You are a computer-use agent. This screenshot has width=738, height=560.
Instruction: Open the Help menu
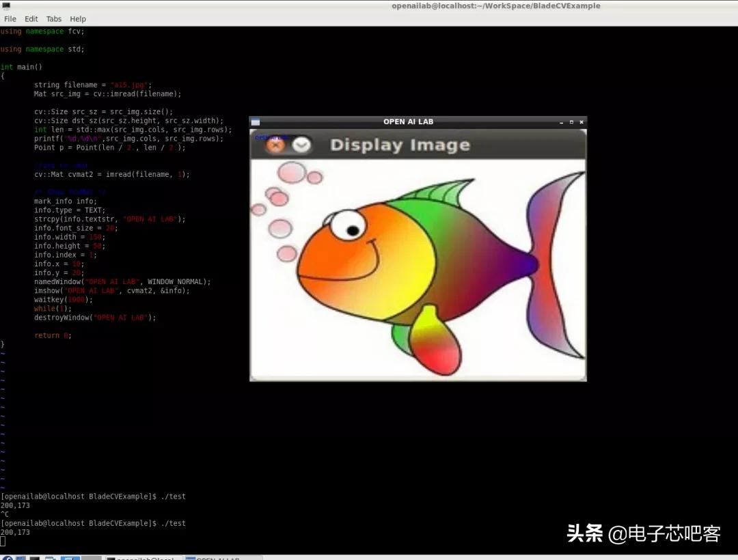[78, 19]
